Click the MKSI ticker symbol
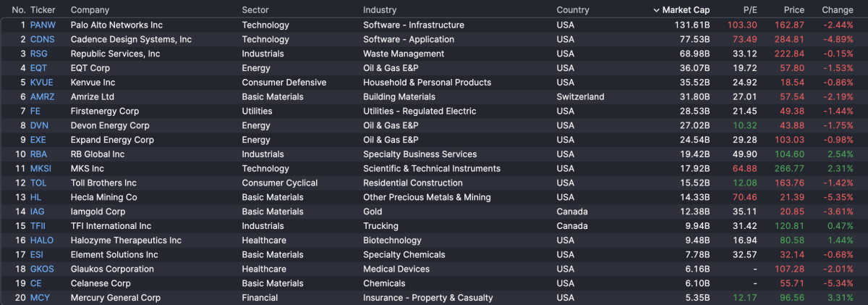 (41, 169)
